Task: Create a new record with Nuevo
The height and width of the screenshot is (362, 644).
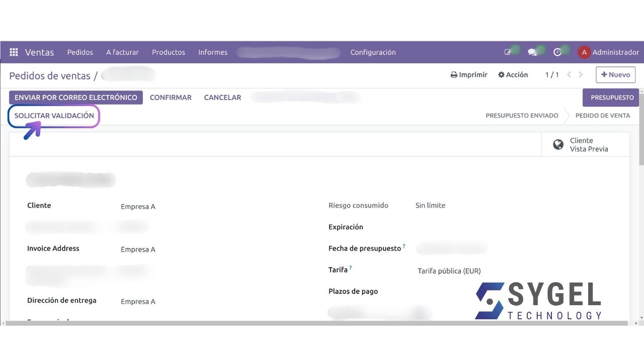Action: coord(616,75)
